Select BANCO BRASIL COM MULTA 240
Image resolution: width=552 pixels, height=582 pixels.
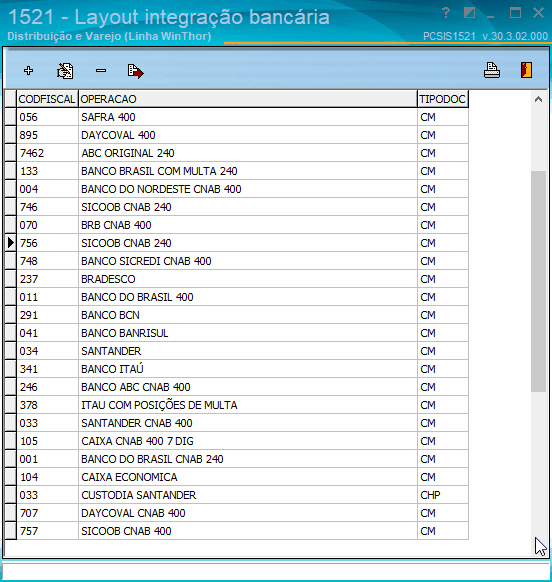(x=236, y=171)
